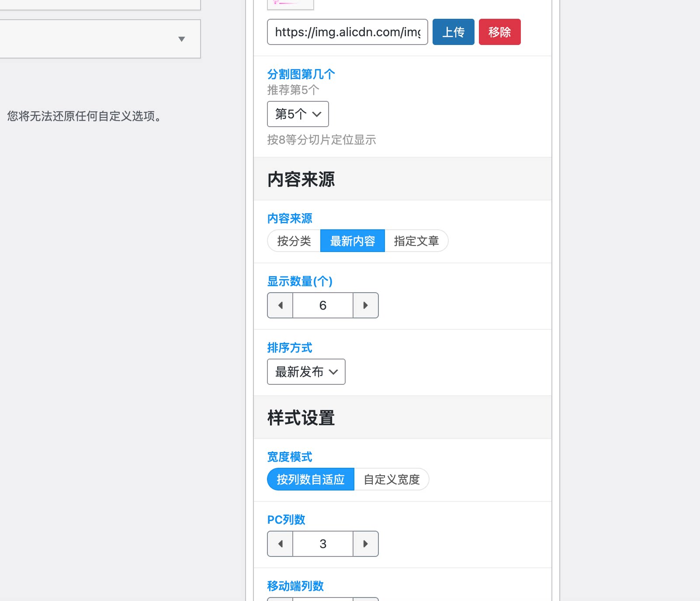The width and height of the screenshot is (700, 601).
Task: Keep 最新内容 selected in 内容来源
Action: tap(353, 241)
